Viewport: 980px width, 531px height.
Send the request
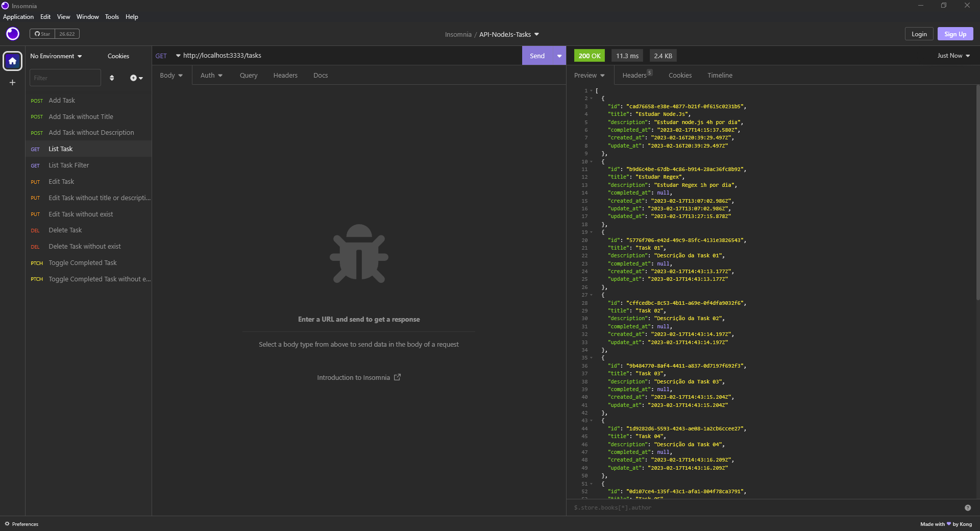click(x=537, y=56)
